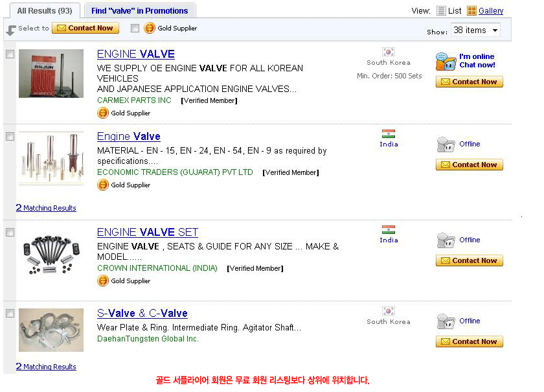This screenshot has height=392, width=544.
Task: Open the ENGINE VALVE SET title link
Action: tap(148, 232)
